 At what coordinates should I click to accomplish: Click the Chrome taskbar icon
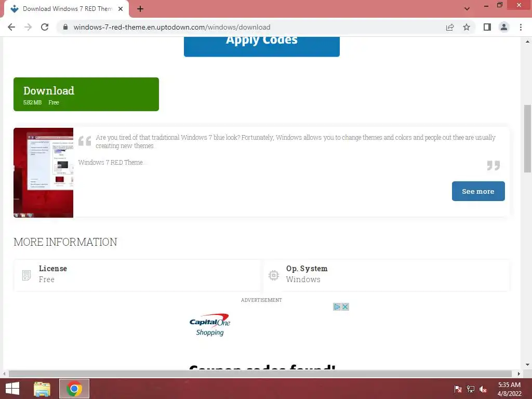pos(74,389)
